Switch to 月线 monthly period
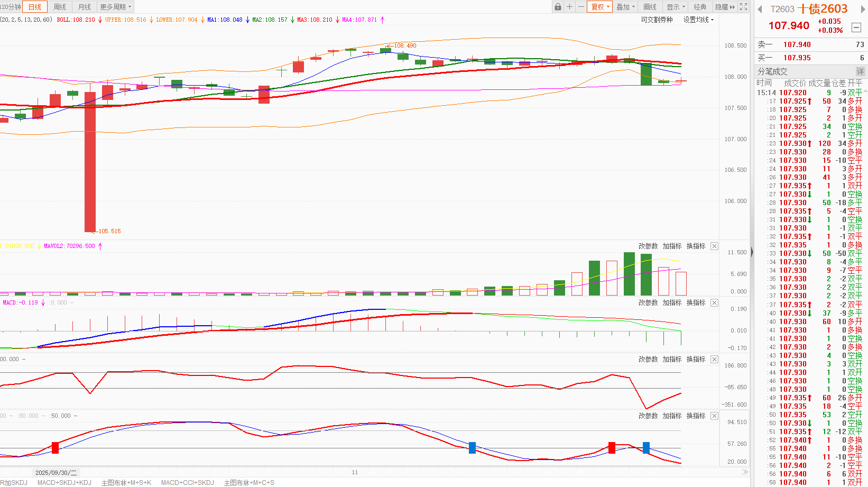The width and height of the screenshot is (868, 487). pos(85,7)
